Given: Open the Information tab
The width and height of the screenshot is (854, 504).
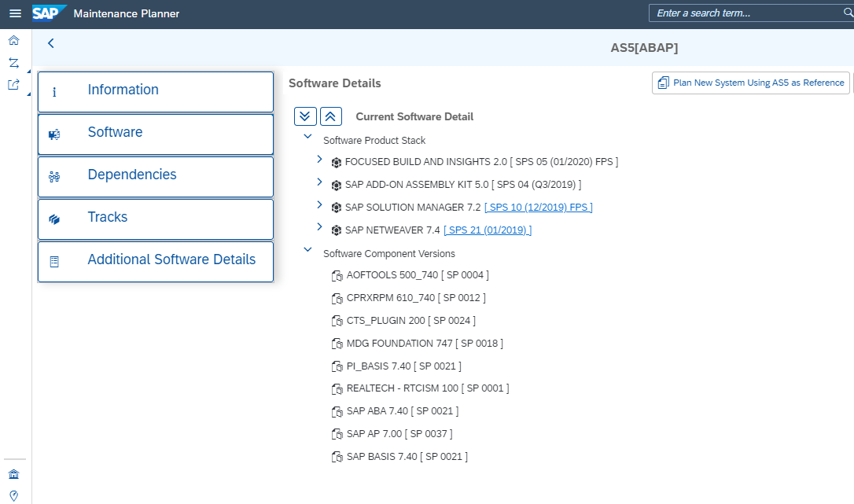Looking at the screenshot, I should pyautogui.click(x=156, y=91).
